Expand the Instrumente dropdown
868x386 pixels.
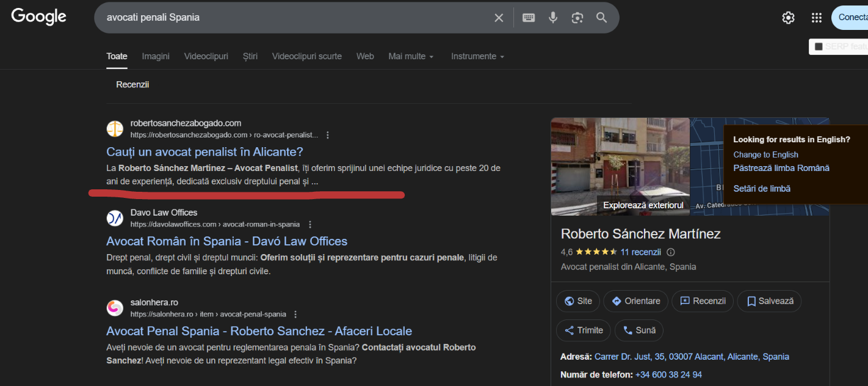click(477, 56)
